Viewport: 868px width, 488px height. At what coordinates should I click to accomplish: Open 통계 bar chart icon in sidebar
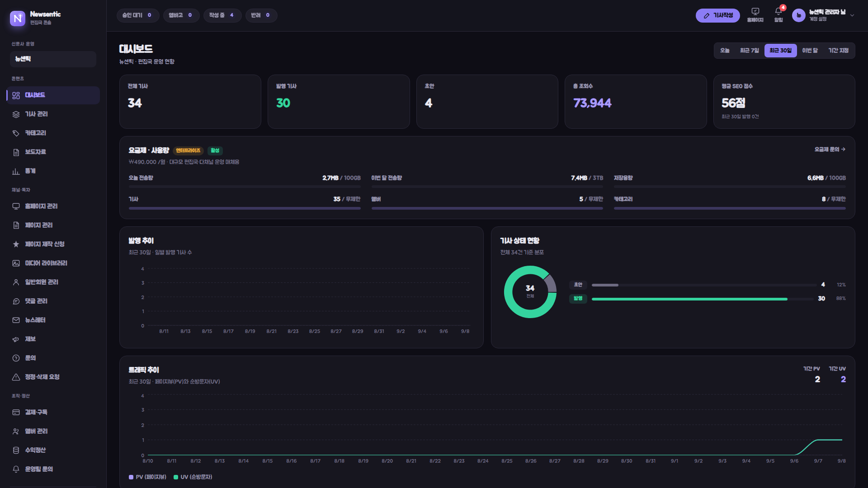pos(16,171)
